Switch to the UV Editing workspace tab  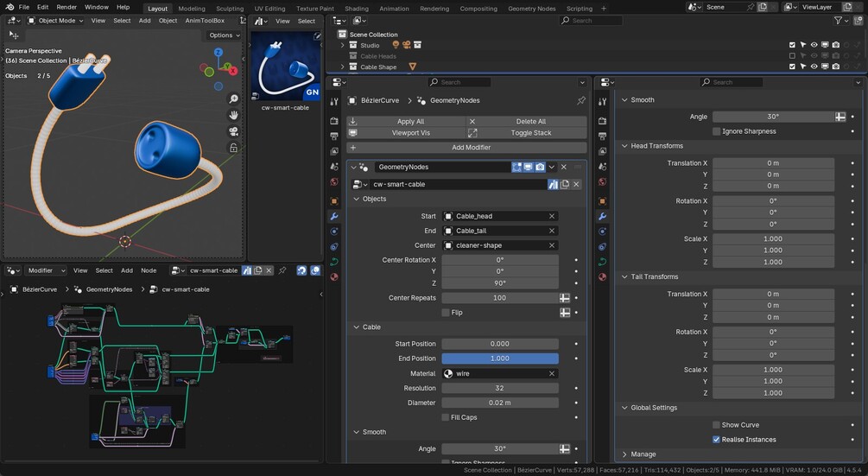click(269, 9)
